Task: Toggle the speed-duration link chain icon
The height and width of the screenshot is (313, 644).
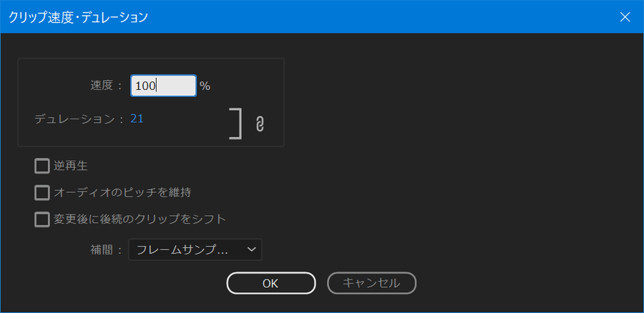Action: tap(260, 124)
